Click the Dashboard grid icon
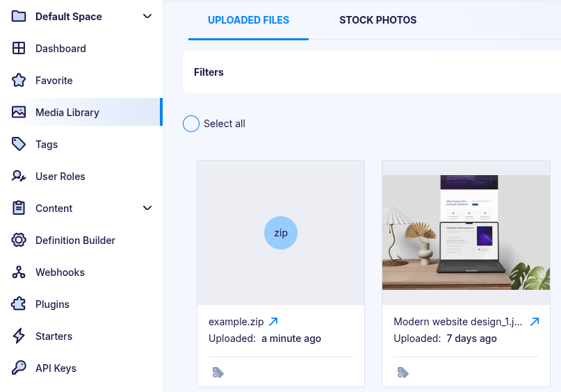This screenshot has height=392, width=561. click(x=19, y=49)
